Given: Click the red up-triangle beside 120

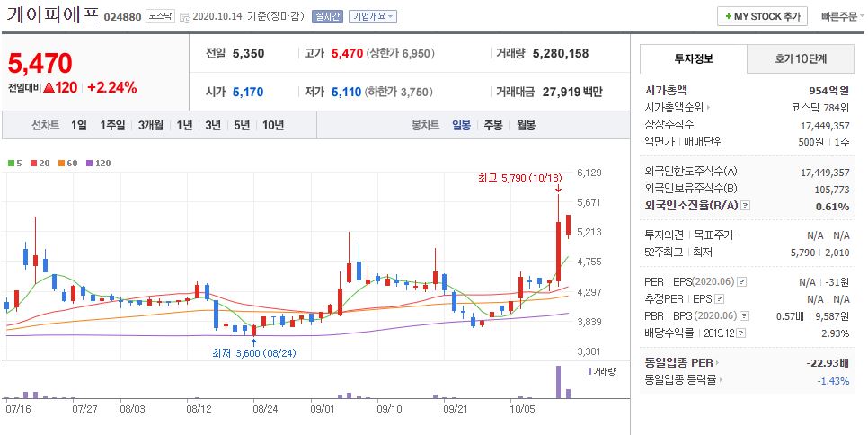Looking at the screenshot, I should click(x=49, y=87).
